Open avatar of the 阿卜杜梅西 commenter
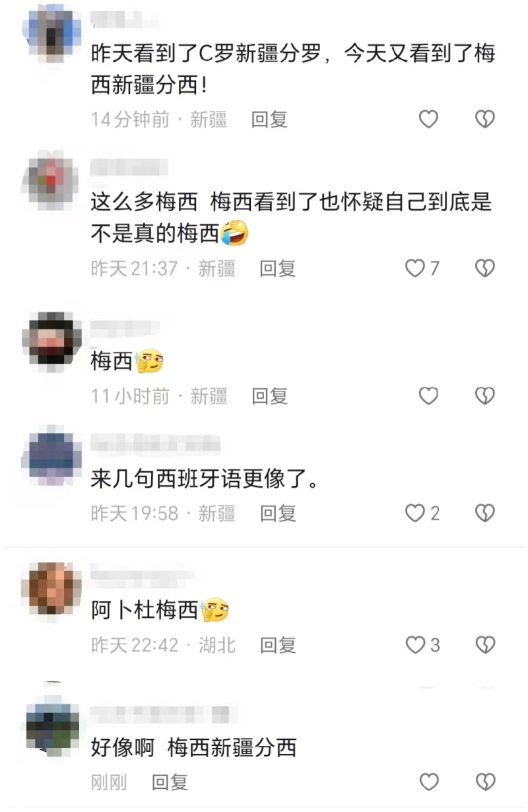Screen dimensions: 528x812 (x=51, y=589)
